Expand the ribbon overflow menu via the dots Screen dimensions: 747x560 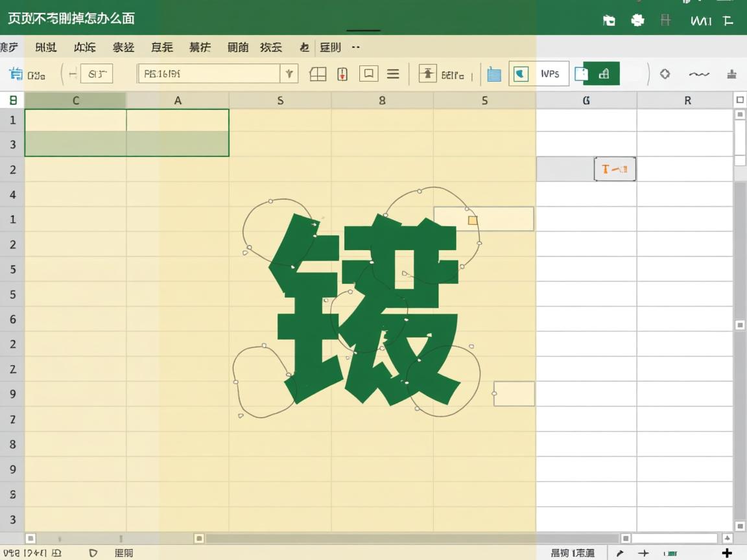click(x=354, y=47)
